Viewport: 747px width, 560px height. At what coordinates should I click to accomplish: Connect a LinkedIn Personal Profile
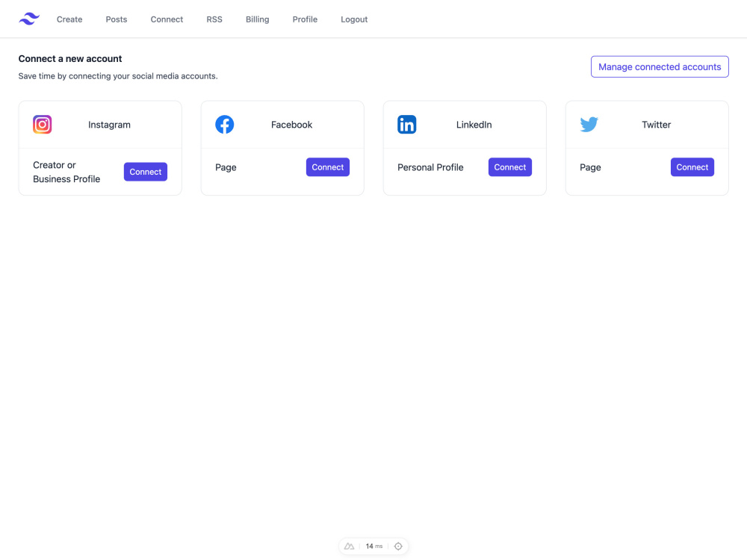tap(509, 167)
